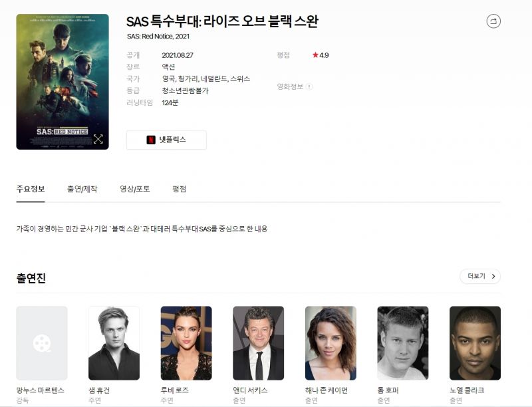Click director 망누스 마르텐스 name link

tap(40, 390)
